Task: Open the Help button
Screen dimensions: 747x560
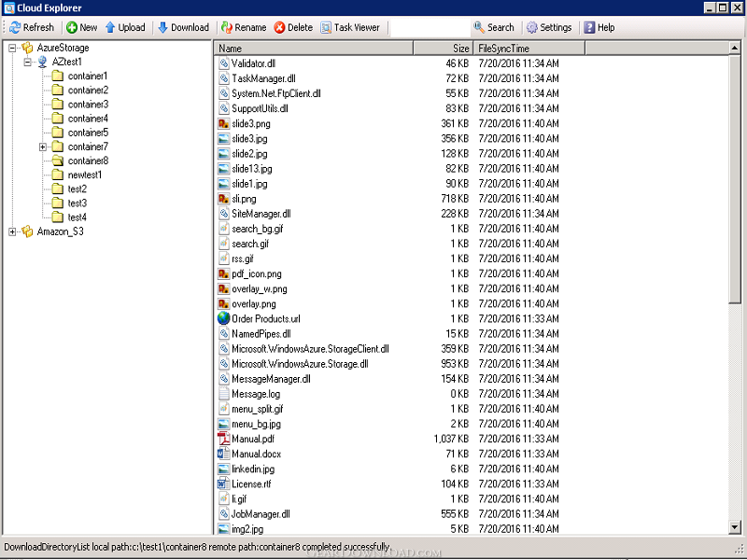Action: tap(599, 28)
